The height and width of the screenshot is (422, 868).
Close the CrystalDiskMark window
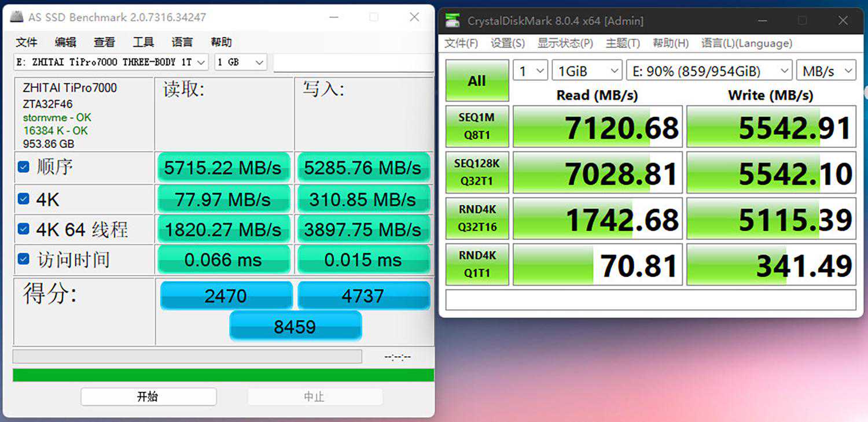pos(843,21)
